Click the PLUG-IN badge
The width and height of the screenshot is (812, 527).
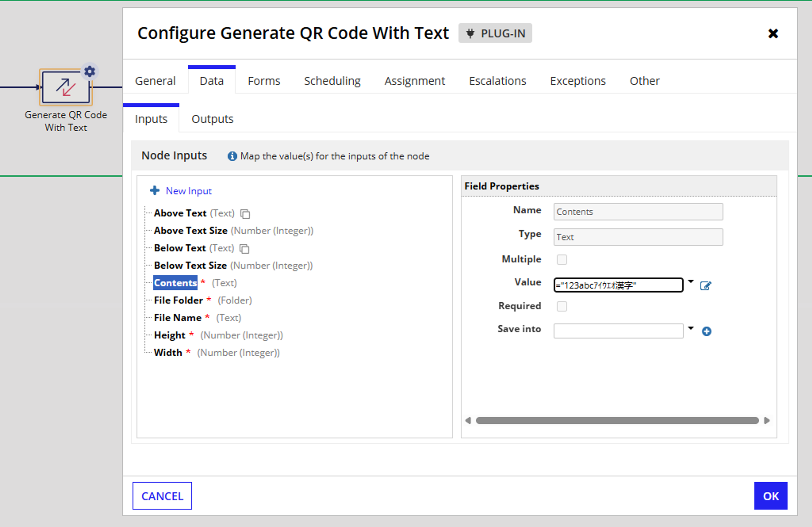495,33
